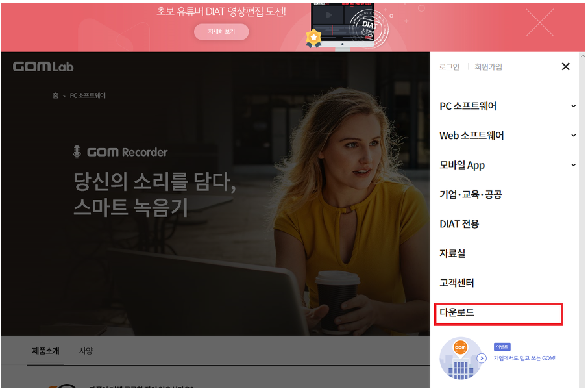Go to 홈 in the breadcrumb
Image resolution: width=588 pixels, height=391 pixels.
56,95
